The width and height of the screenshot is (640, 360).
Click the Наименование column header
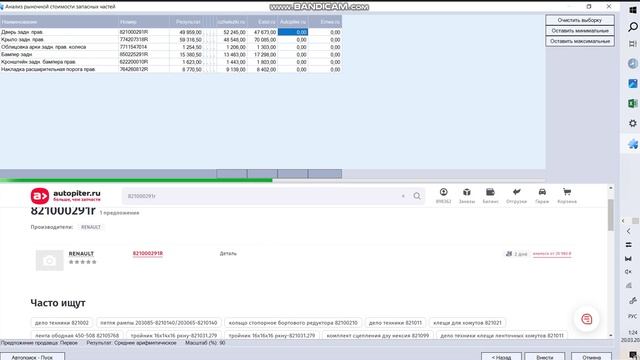tap(59, 22)
